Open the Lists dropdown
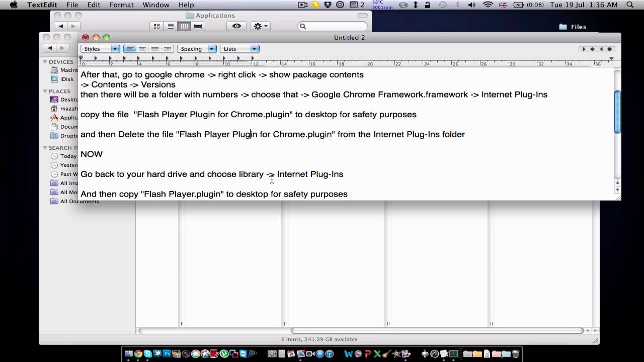Viewport: 644px width, 362px height. [x=239, y=49]
